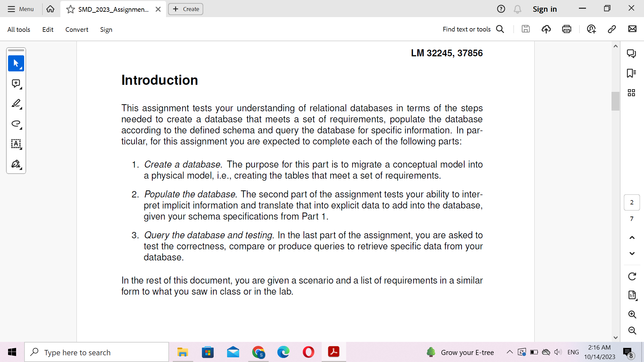
Task: Open the Create new document button
Action: (185, 9)
